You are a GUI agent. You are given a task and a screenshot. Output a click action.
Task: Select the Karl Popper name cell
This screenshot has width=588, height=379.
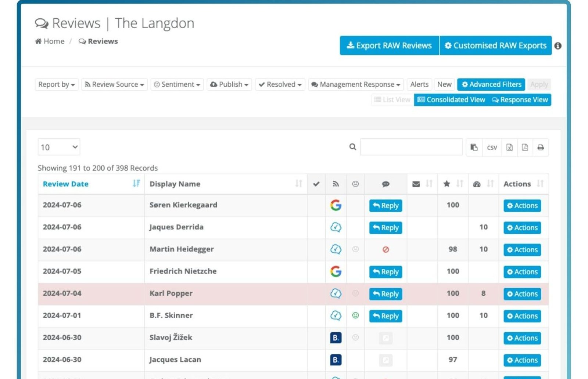click(226, 293)
